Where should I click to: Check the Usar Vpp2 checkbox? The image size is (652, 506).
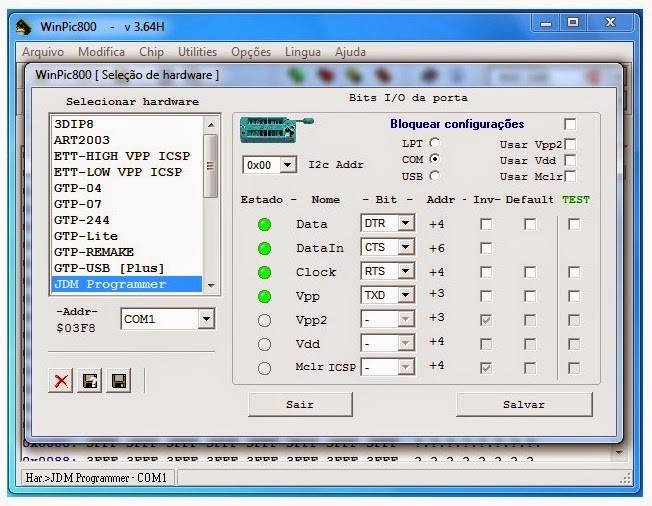click(570, 144)
